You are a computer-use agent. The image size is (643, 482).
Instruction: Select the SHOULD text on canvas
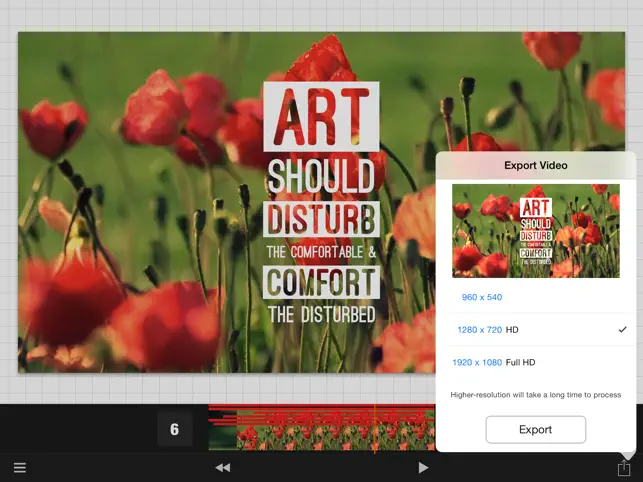coord(322,175)
